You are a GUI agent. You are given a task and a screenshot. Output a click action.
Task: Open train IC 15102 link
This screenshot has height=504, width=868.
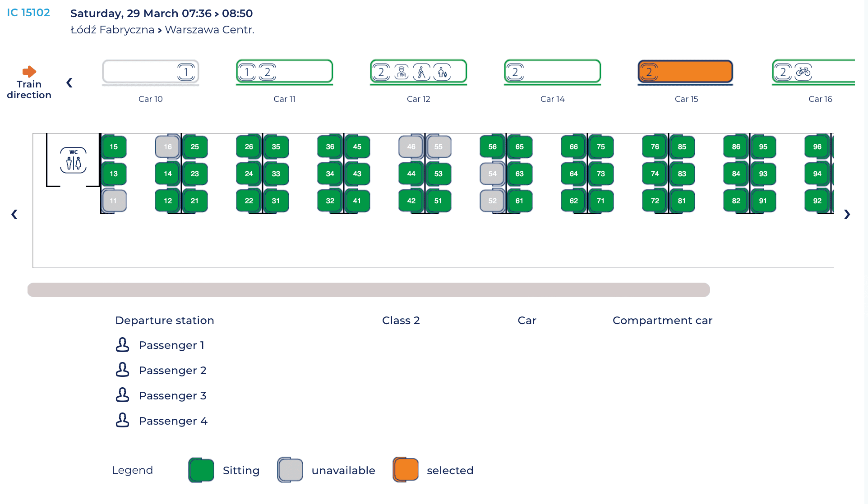tap(28, 13)
